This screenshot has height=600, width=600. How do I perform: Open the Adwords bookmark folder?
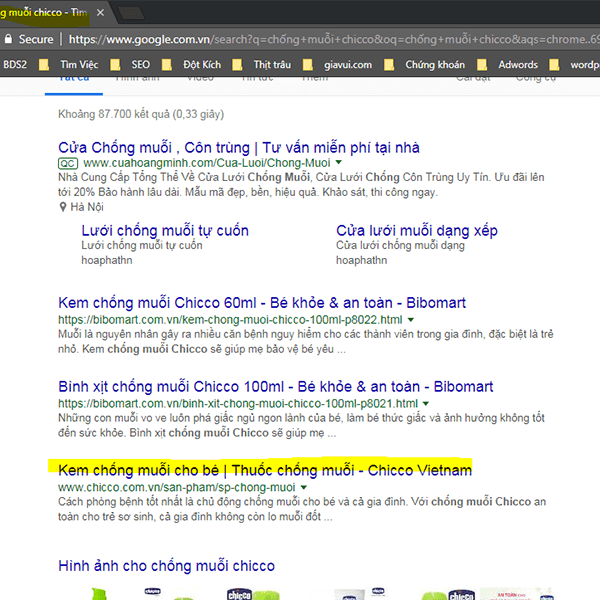[x=507, y=65]
